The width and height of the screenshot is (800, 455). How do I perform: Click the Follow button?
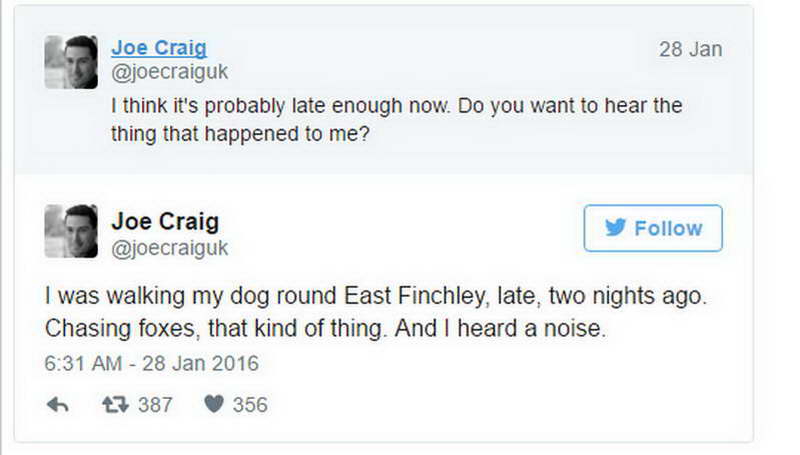click(x=653, y=228)
